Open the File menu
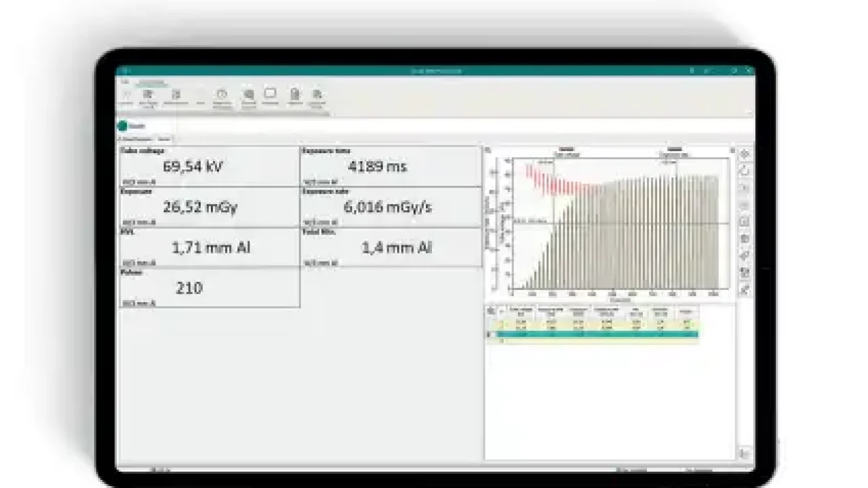This screenshot has height=488, width=868. (125, 81)
